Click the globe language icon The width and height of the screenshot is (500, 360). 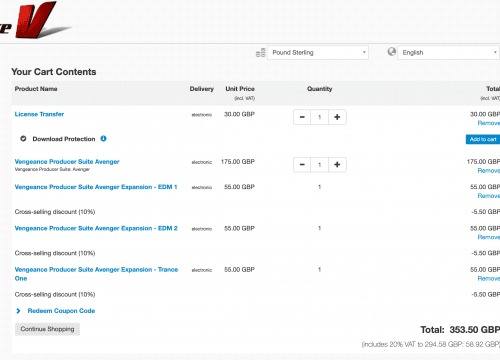(392, 52)
